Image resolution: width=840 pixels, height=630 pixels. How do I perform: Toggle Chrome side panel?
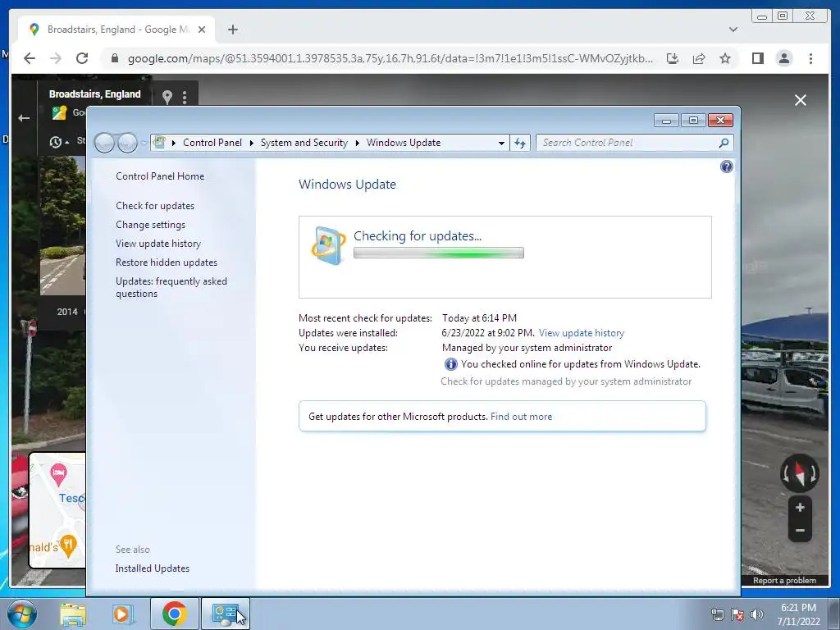(757, 58)
